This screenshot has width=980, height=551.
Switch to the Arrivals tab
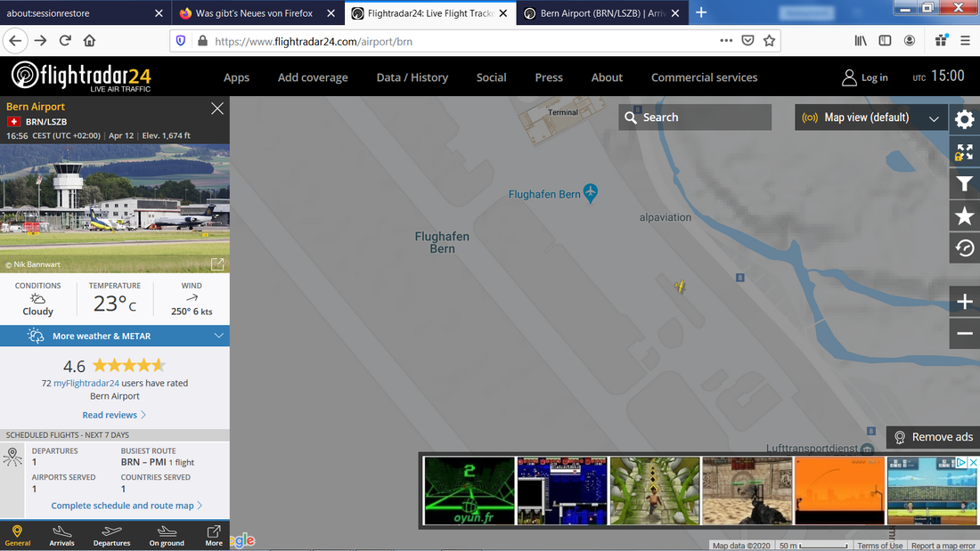[61, 535]
